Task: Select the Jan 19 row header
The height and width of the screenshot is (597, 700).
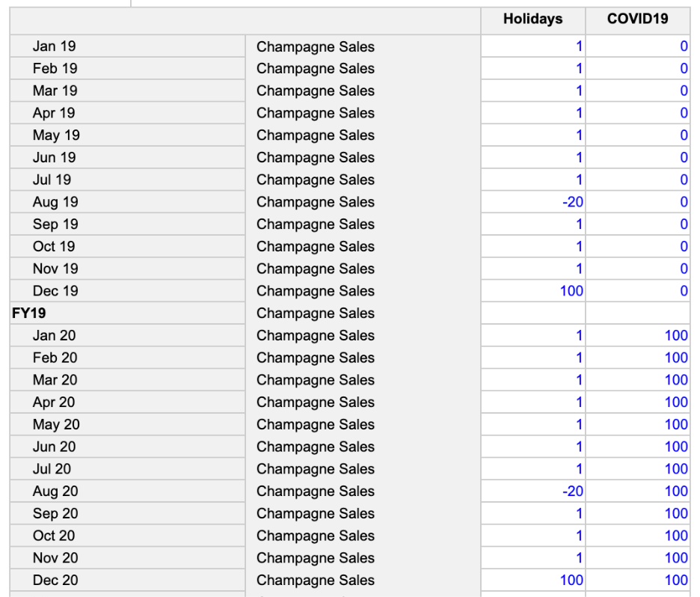Action: [x=128, y=46]
